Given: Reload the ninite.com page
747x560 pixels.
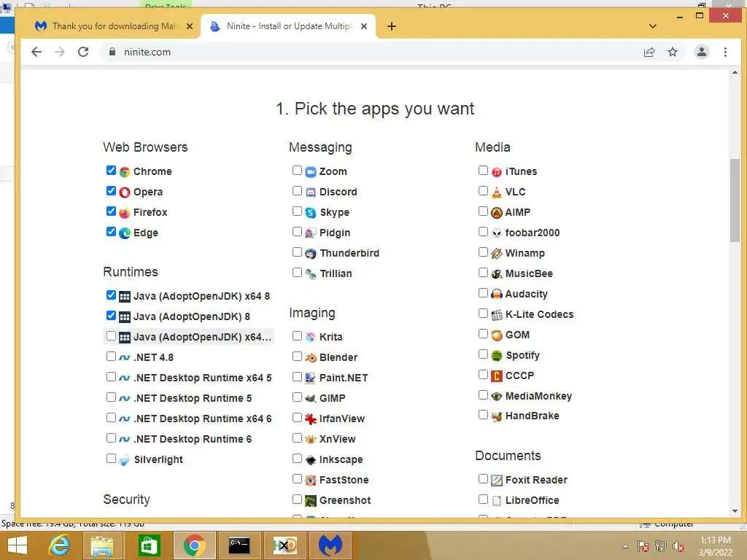Looking at the screenshot, I should coord(83,52).
